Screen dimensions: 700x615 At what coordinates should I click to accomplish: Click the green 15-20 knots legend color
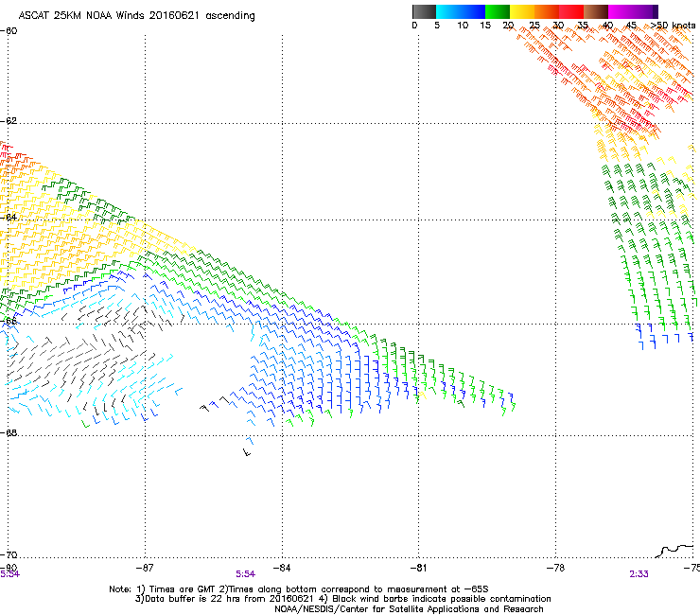pyautogui.click(x=497, y=11)
